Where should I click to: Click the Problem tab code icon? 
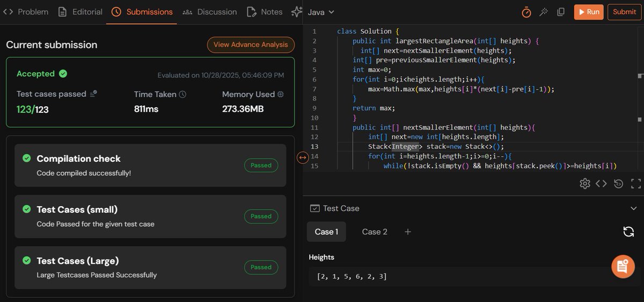8,11
